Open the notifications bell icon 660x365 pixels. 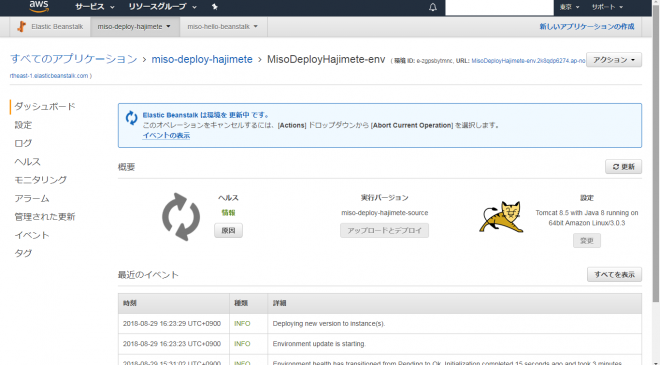pos(433,7)
